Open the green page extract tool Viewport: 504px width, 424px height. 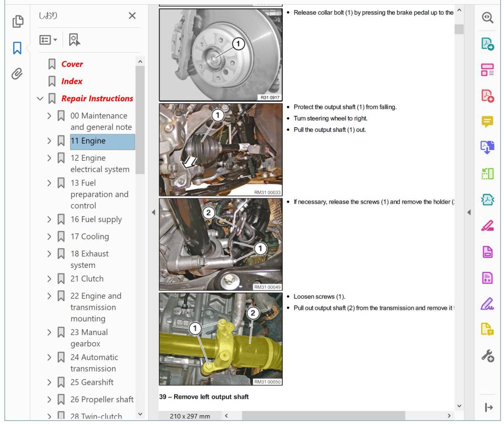pos(487,174)
